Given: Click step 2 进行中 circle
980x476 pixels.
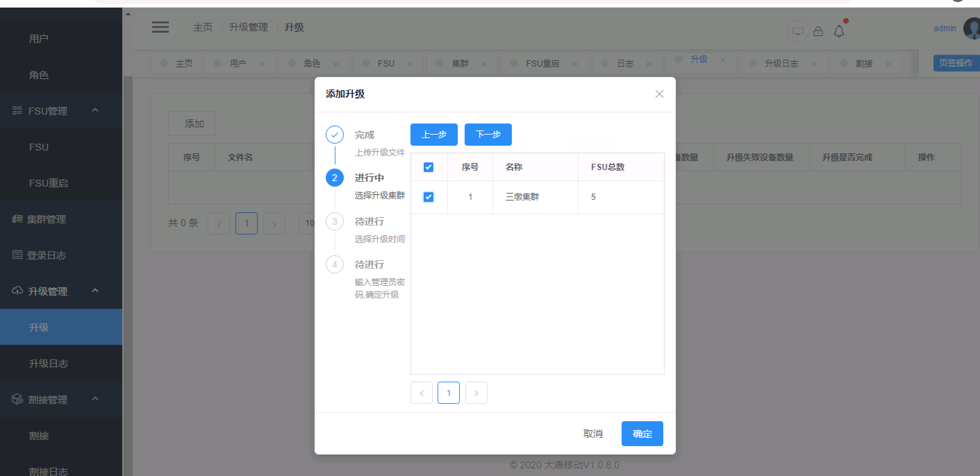Looking at the screenshot, I should point(334,178).
